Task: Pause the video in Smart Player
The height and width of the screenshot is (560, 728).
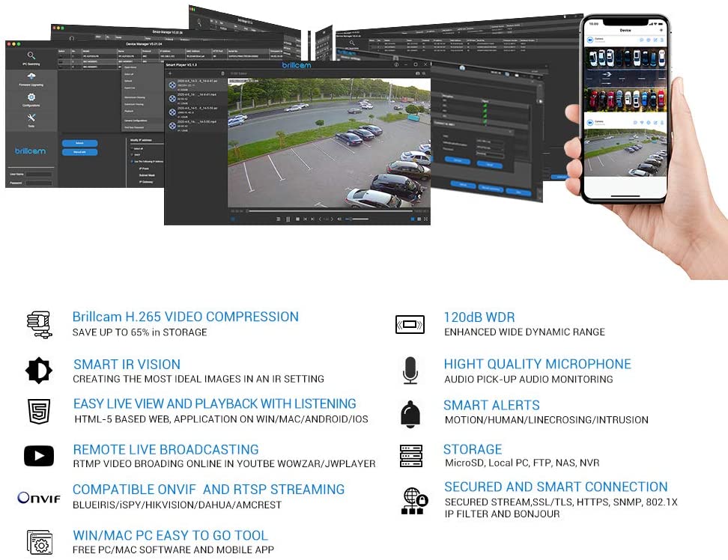Action: [288, 219]
